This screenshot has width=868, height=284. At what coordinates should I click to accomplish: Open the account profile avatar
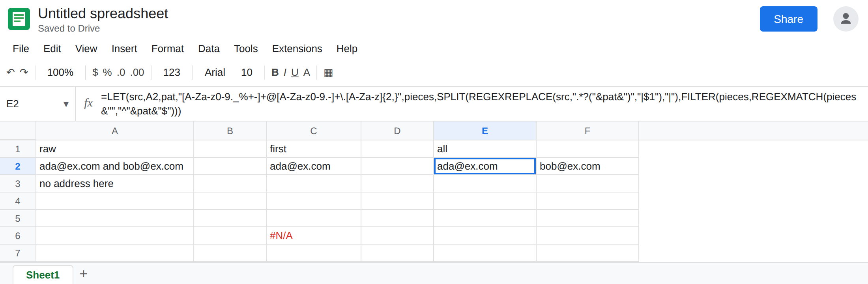tap(846, 19)
